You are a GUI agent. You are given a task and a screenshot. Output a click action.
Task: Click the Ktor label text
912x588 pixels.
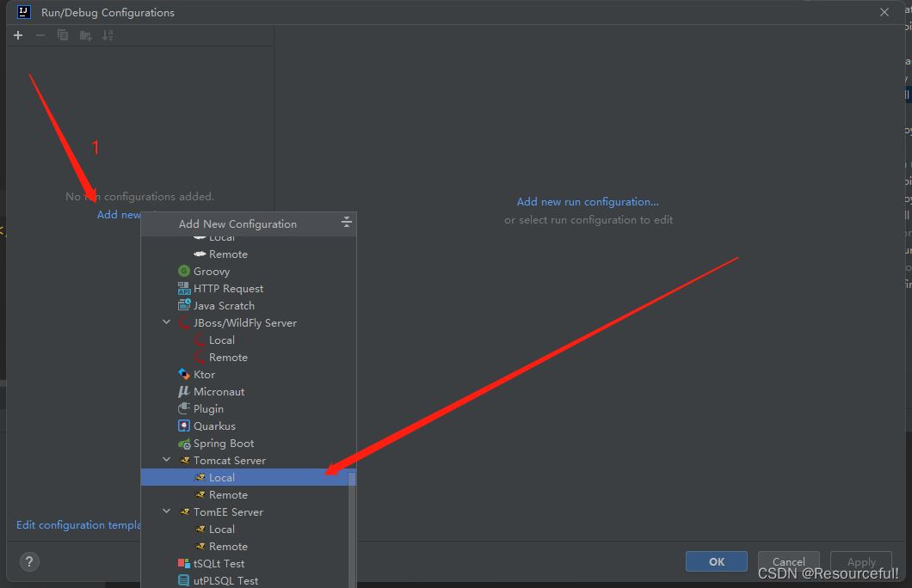[204, 375]
